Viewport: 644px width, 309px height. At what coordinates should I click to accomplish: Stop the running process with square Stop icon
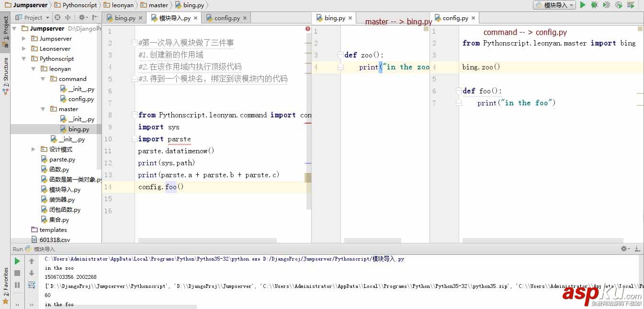coord(17,272)
